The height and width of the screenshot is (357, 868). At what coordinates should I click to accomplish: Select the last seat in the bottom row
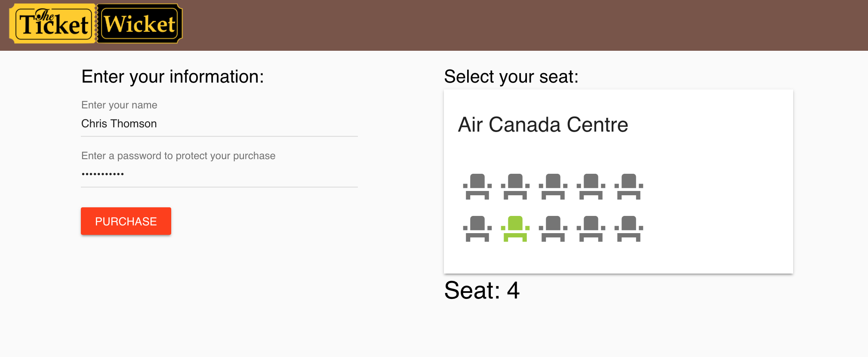click(x=629, y=228)
